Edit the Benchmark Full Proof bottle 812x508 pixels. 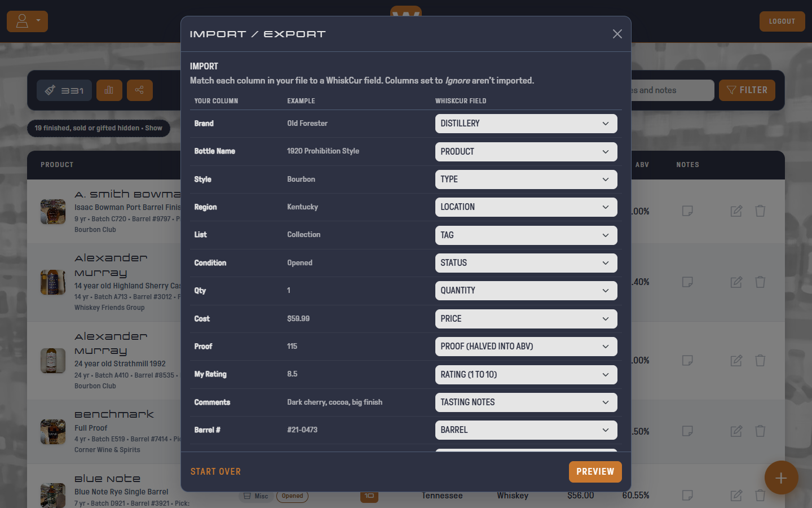point(736,431)
